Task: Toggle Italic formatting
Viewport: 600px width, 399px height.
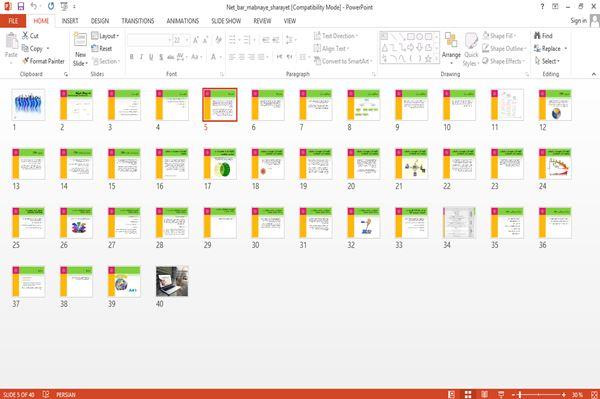Action: [x=141, y=57]
